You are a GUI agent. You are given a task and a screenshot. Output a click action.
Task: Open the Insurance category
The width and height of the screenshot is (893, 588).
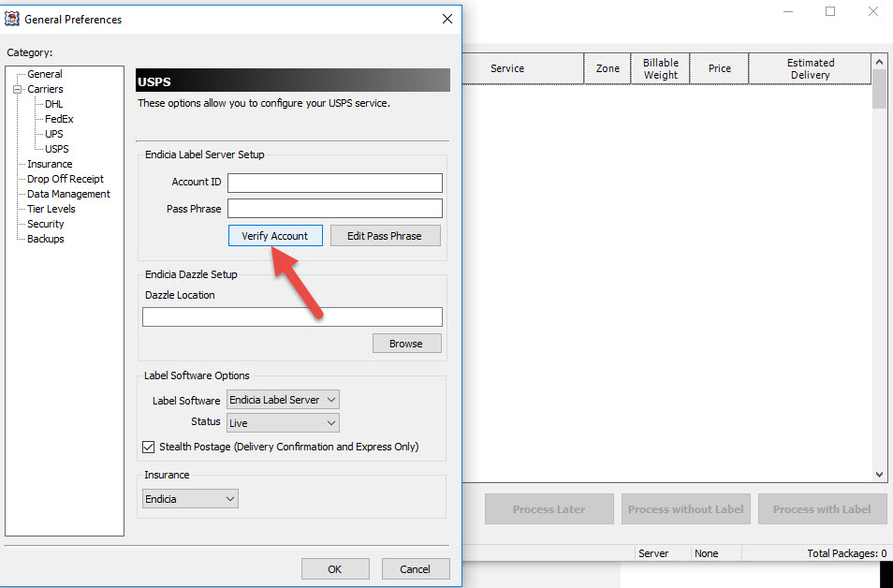50,164
